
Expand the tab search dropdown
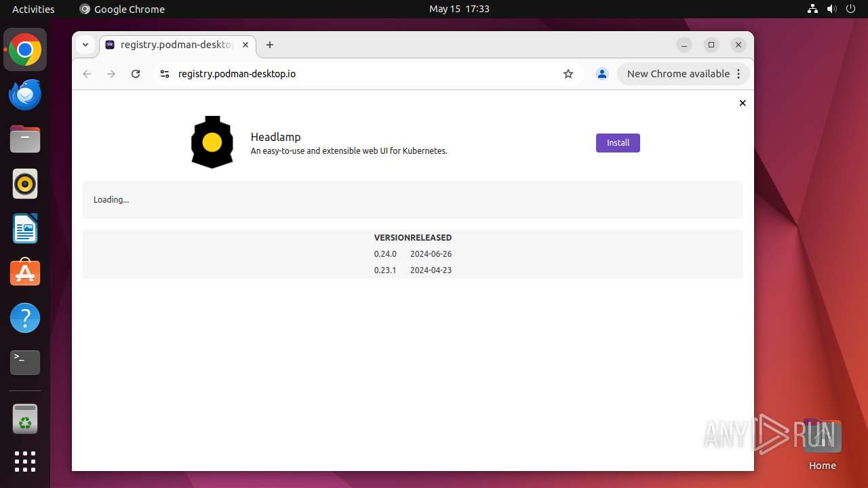(x=85, y=45)
